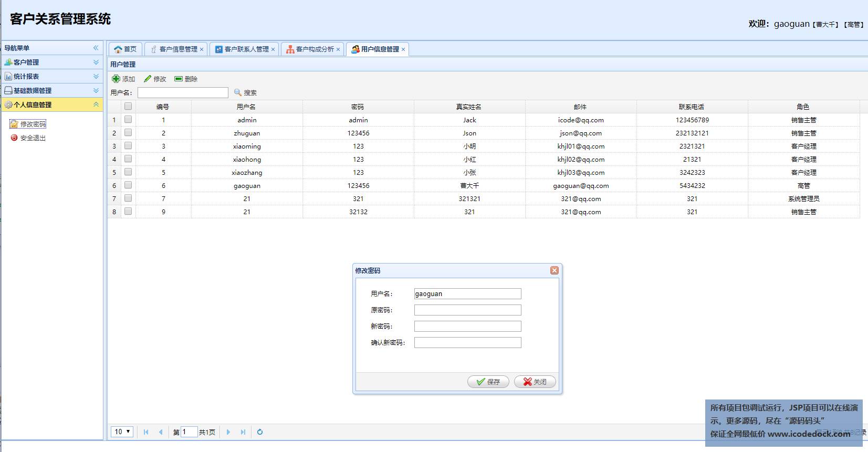The height and width of the screenshot is (452, 868).
Task: Expand the 客户管理 menu section
Action: pos(96,62)
